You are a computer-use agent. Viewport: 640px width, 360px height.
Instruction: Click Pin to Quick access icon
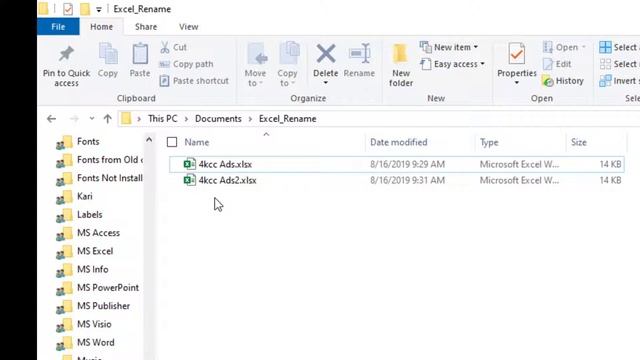click(66, 54)
